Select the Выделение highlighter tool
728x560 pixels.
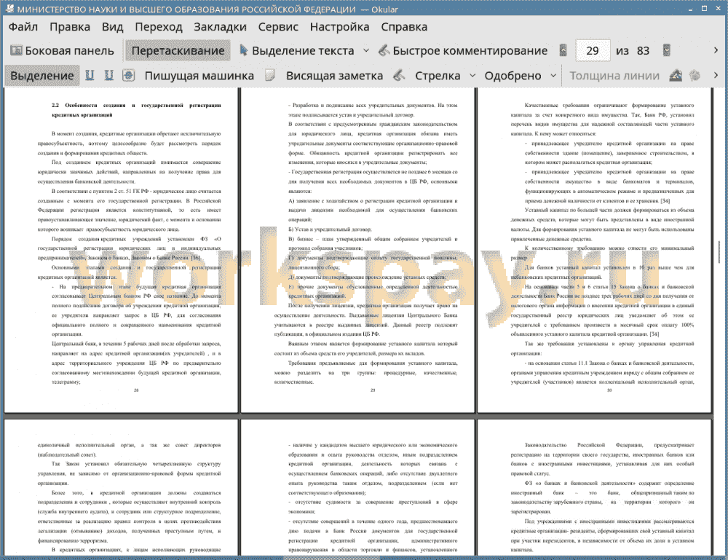(41, 76)
